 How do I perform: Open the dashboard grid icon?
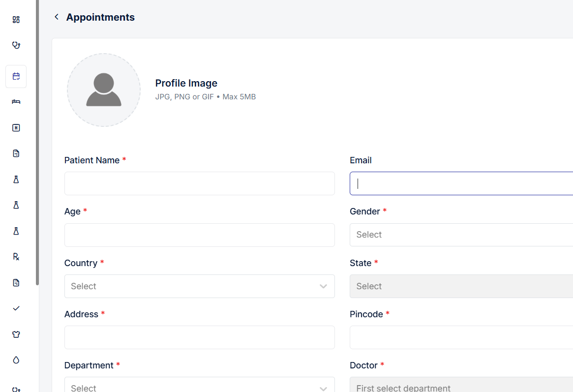[x=16, y=19]
